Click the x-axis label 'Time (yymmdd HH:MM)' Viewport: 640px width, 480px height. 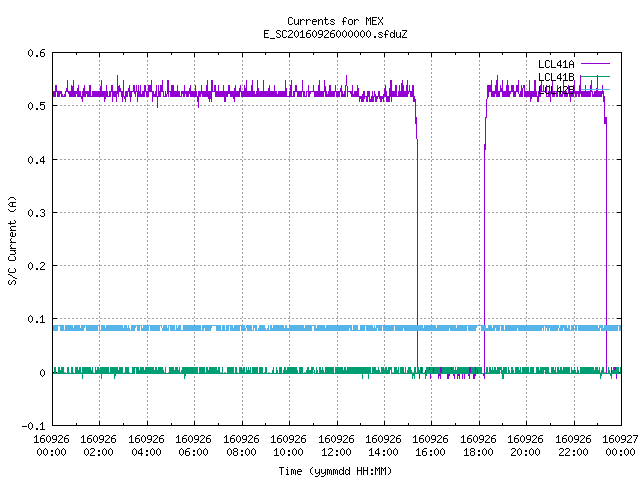click(335, 471)
